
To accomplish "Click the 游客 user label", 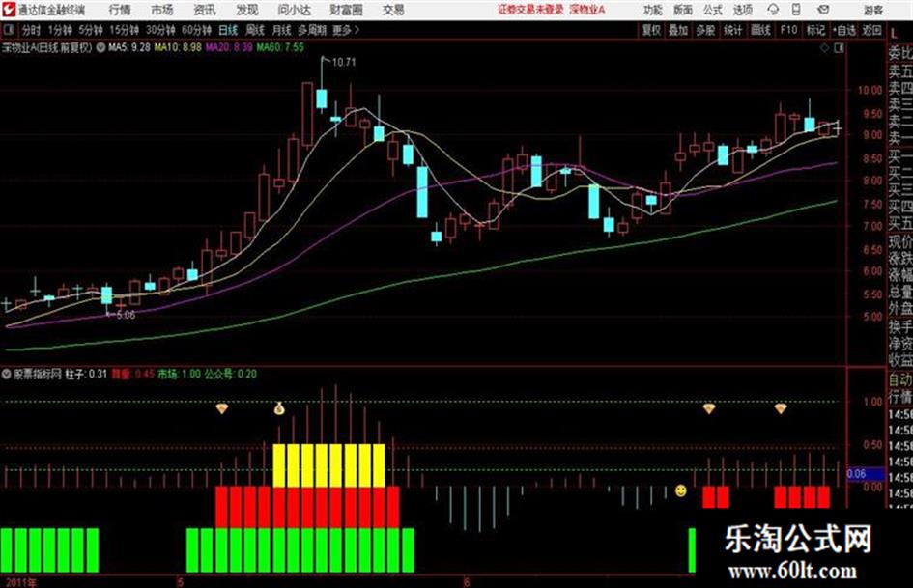I will tap(872, 10).
